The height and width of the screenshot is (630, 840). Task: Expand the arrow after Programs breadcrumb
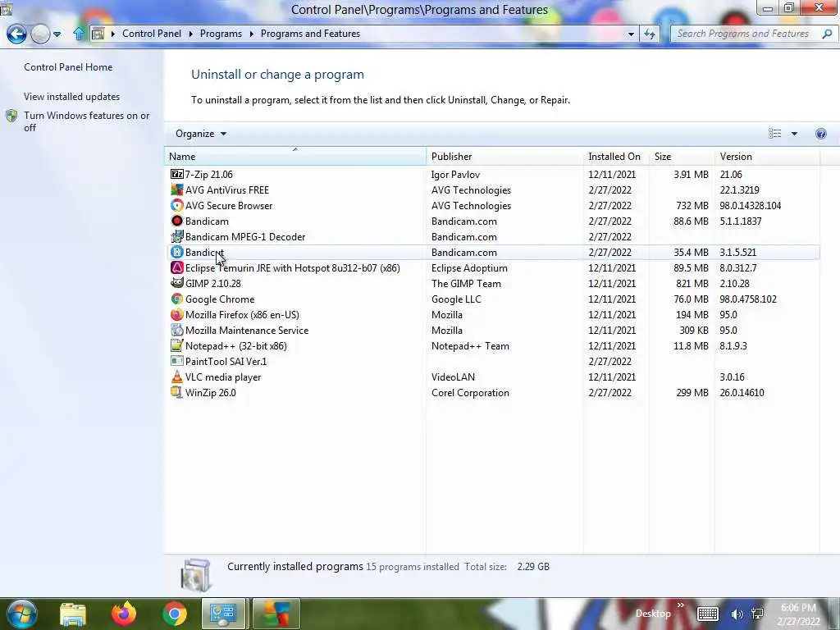(x=252, y=34)
